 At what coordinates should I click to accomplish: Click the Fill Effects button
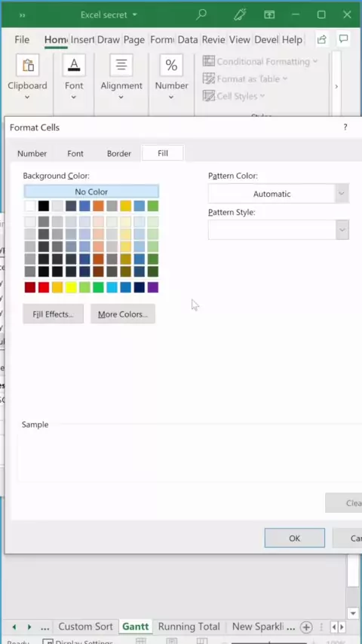click(x=53, y=314)
